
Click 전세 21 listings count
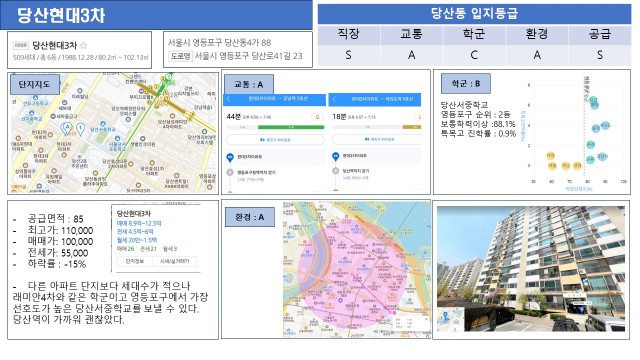(x=149, y=249)
